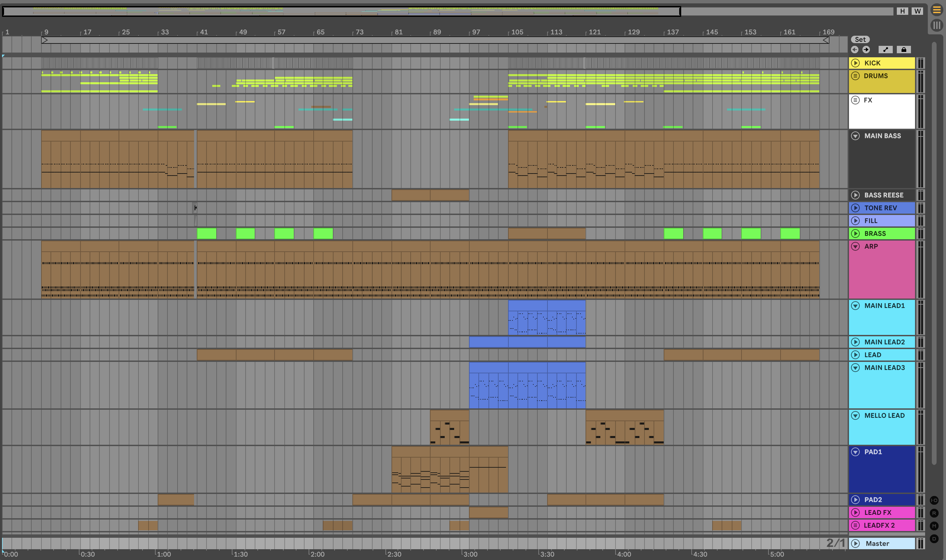Select the Master track name
The width and height of the screenshot is (946, 560).
click(877, 543)
